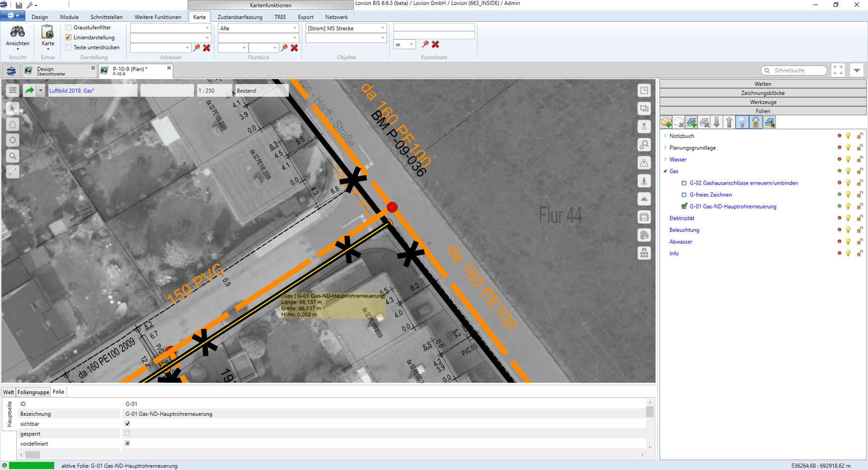Click the add folder group icon in Folien

[666, 122]
